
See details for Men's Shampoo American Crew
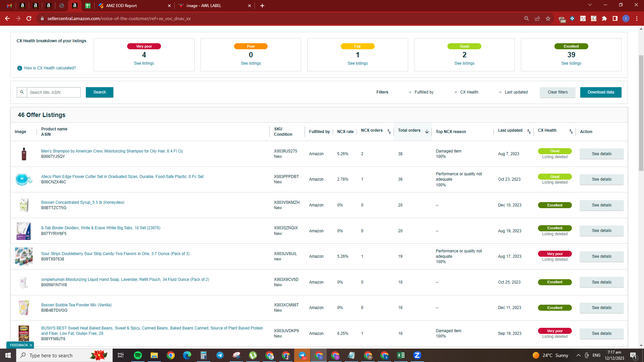pyautogui.click(x=601, y=154)
